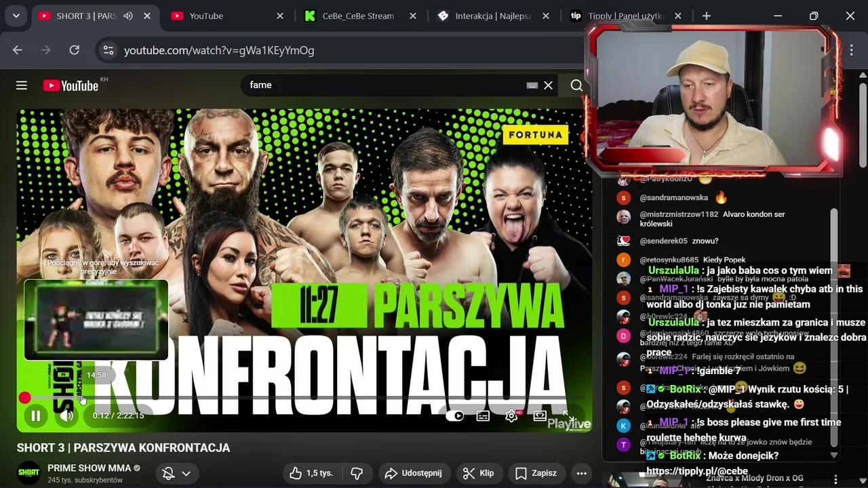Turn on subtitles in the player
Viewport: 868px width, 488px height.
coord(483,416)
